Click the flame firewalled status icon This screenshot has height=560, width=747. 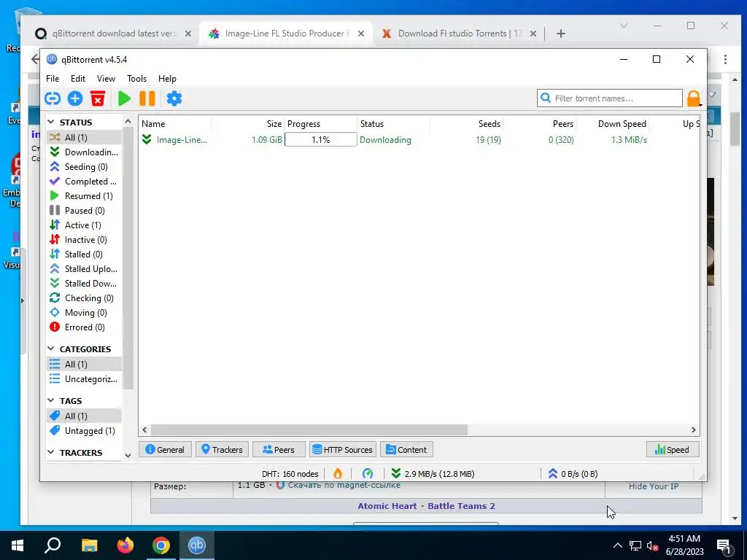(x=338, y=473)
